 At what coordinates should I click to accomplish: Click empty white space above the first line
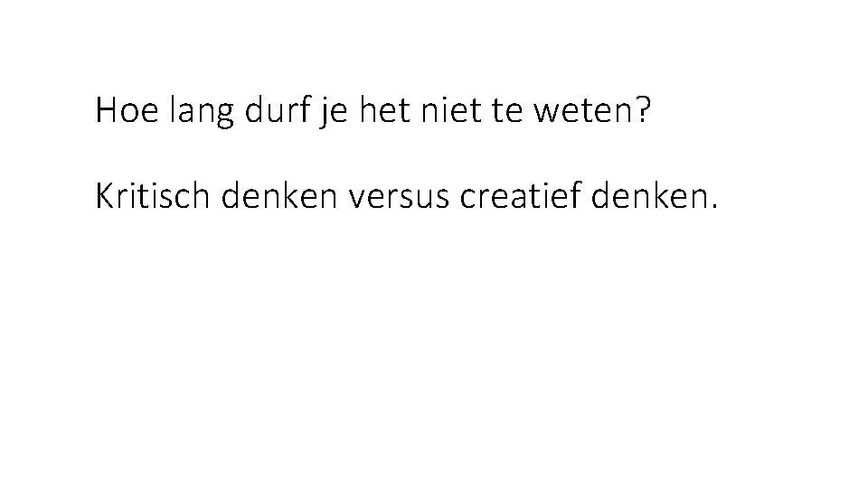pyautogui.click(x=434, y=44)
